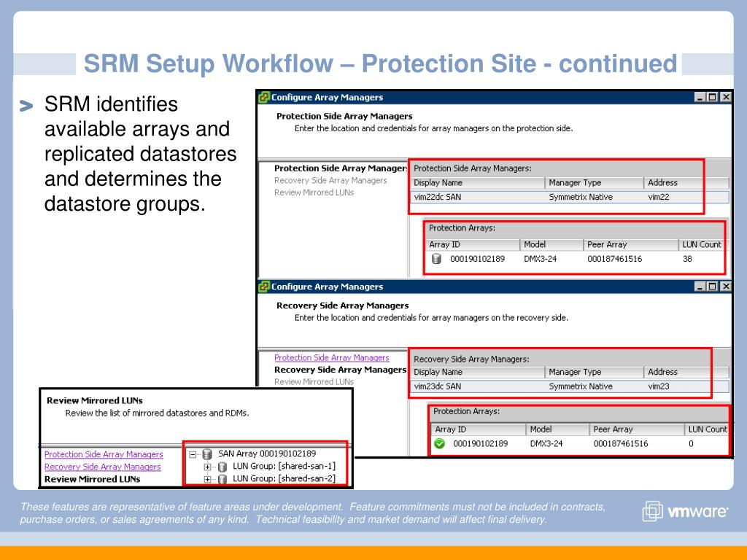Viewport: 747px width, 560px height.
Task: Expand LUN Group shared-san-1
Action: [207, 467]
